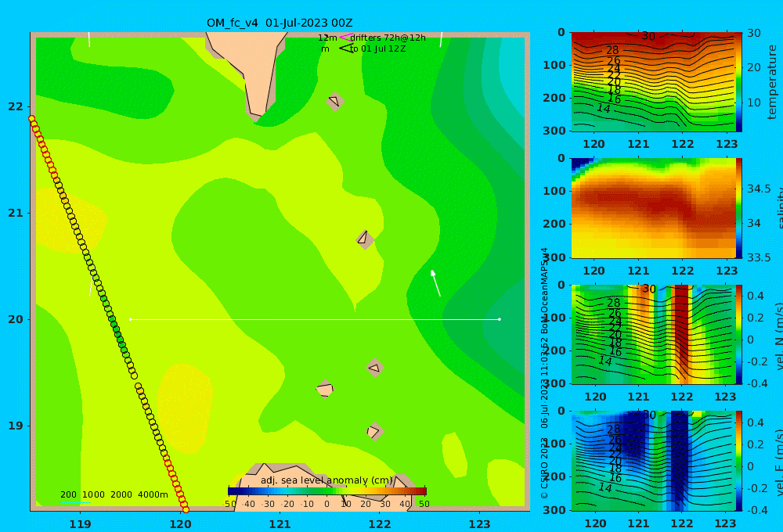The width and height of the screenshot is (783, 532).
Task: Click the 'adj. sea level anomaly (cm)' label
Action: point(327,480)
